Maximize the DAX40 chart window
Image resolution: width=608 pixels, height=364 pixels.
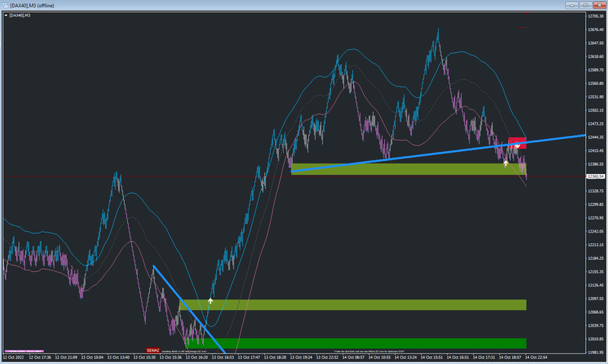[585, 5]
